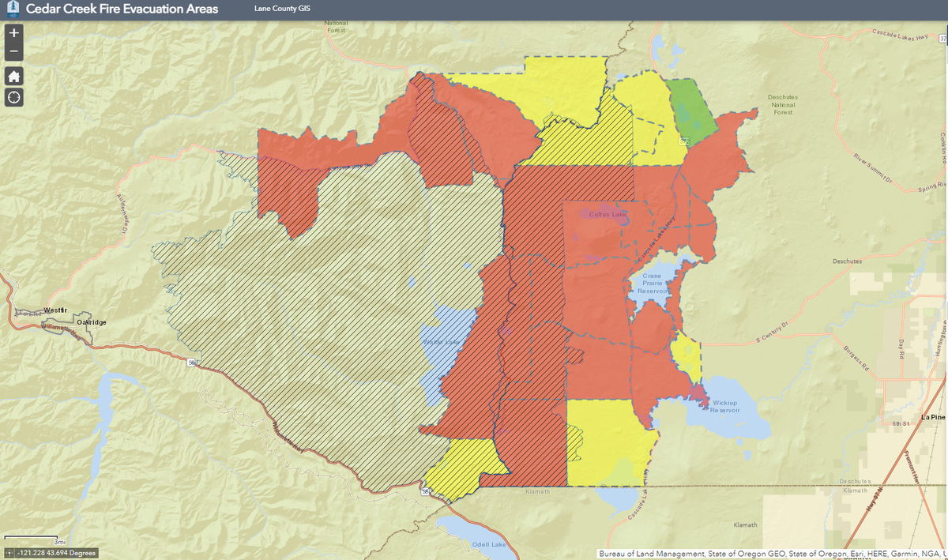This screenshot has height=560, width=948.
Task: Click the Home default extent button
Action: pos(14,76)
